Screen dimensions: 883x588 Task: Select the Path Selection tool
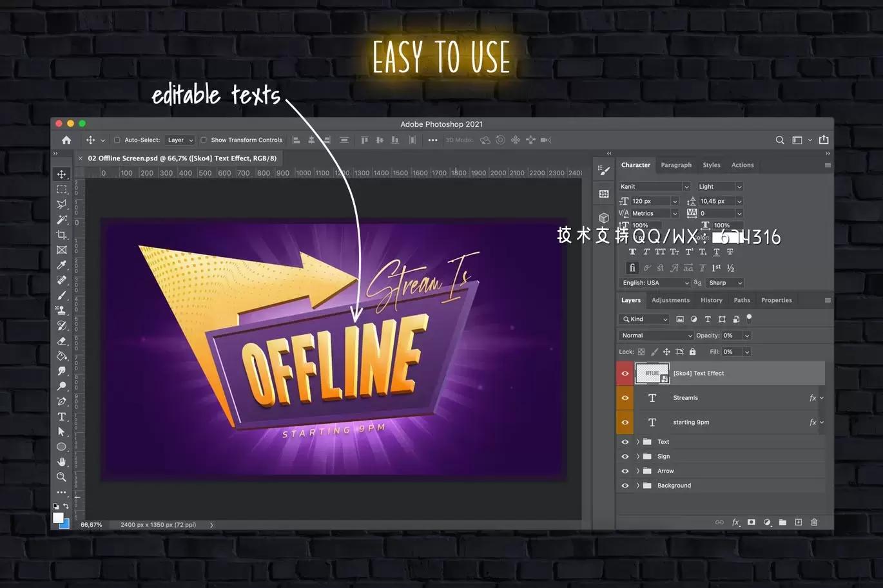62,432
